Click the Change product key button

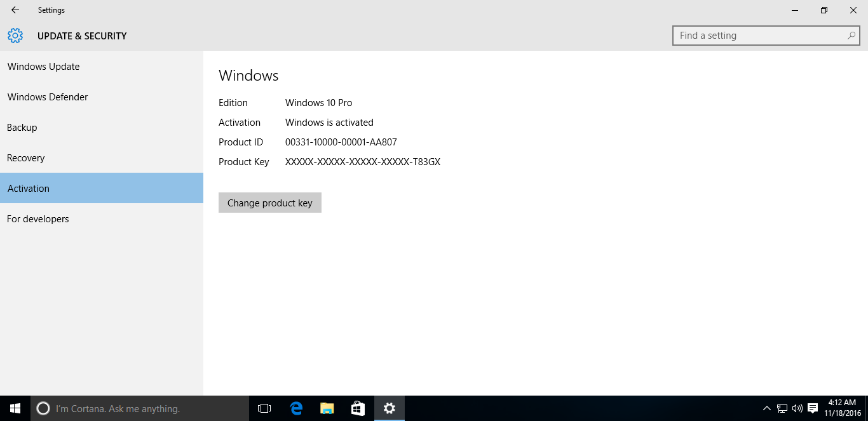tap(270, 203)
